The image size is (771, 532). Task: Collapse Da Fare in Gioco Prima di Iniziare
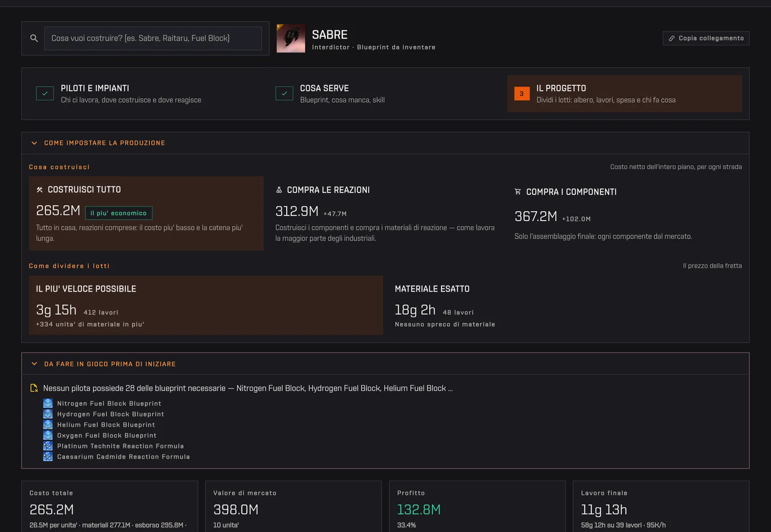tap(34, 364)
